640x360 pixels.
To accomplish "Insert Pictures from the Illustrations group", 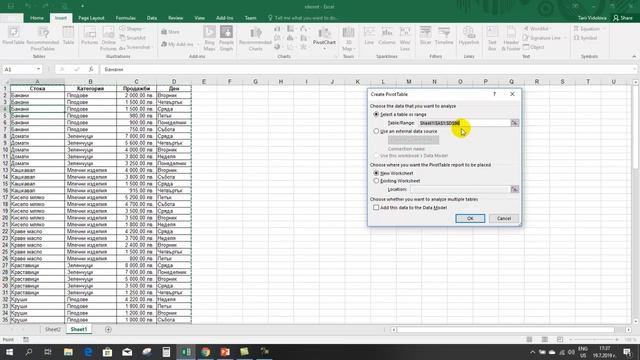I will [89, 35].
